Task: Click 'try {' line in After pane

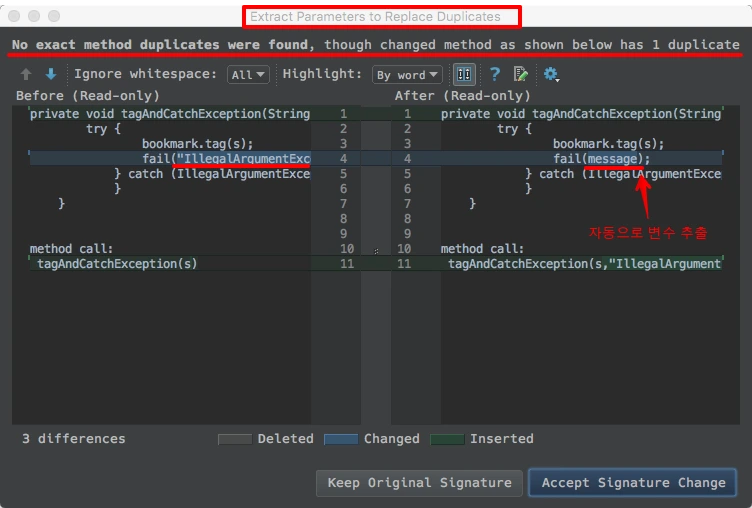Action: point(514,129)
